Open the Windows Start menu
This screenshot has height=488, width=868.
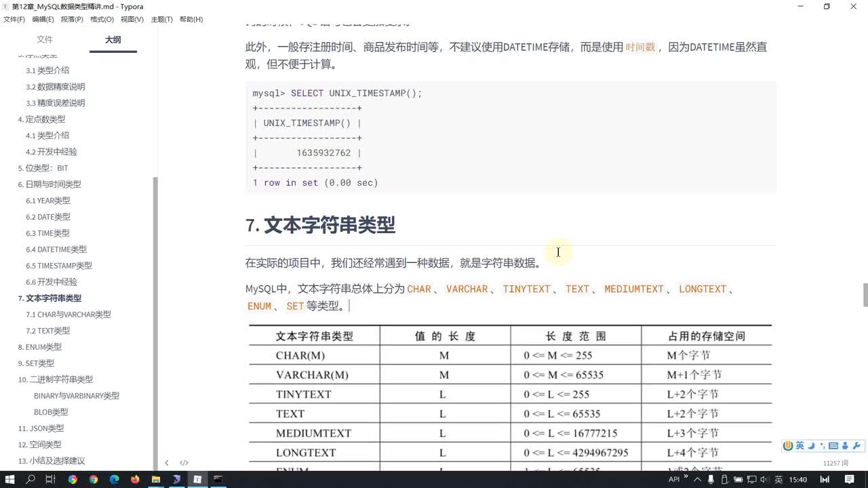(x=11, y=479)
